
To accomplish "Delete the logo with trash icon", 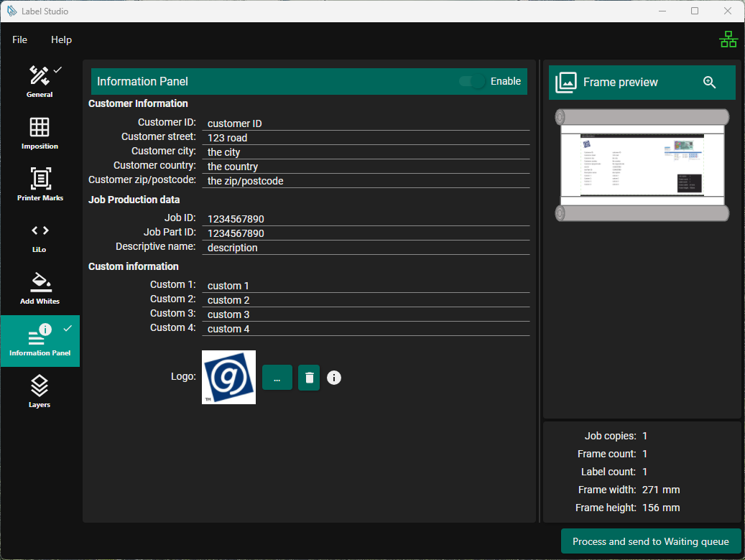I will tap(309, 378).
